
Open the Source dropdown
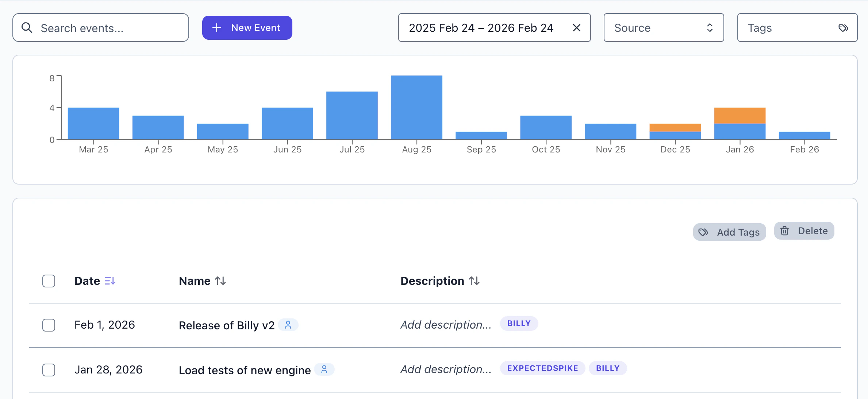pos(664,27)
